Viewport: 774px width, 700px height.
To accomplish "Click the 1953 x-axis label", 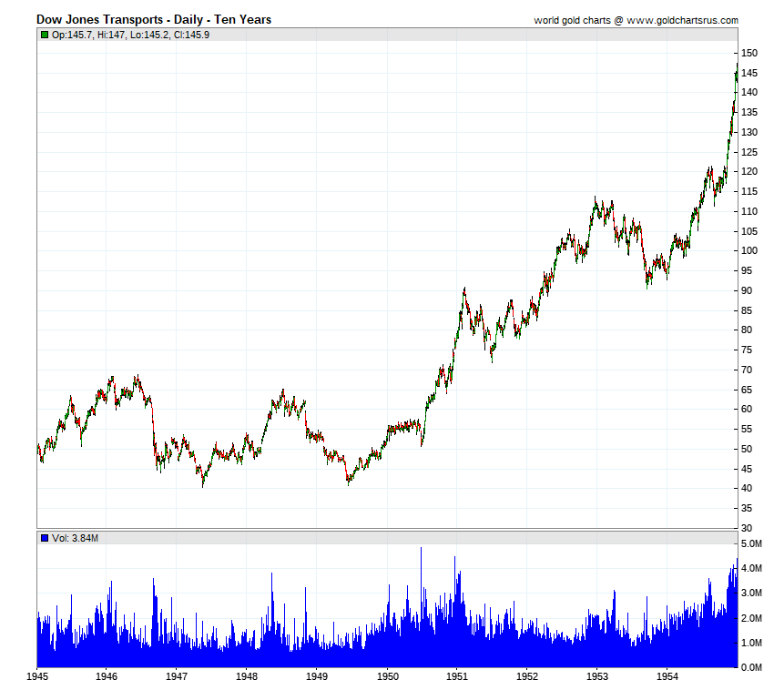I will pyautogui.click(x=596, y=676).
